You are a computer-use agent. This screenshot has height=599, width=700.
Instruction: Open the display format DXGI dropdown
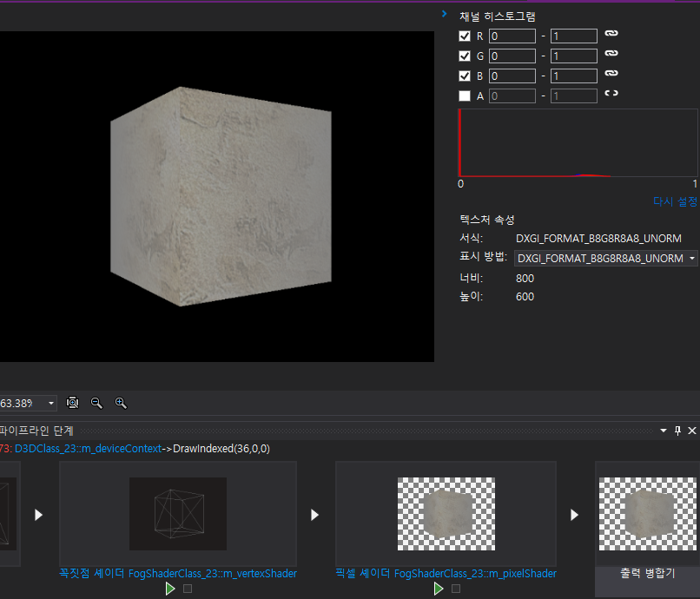pos(606,259)
